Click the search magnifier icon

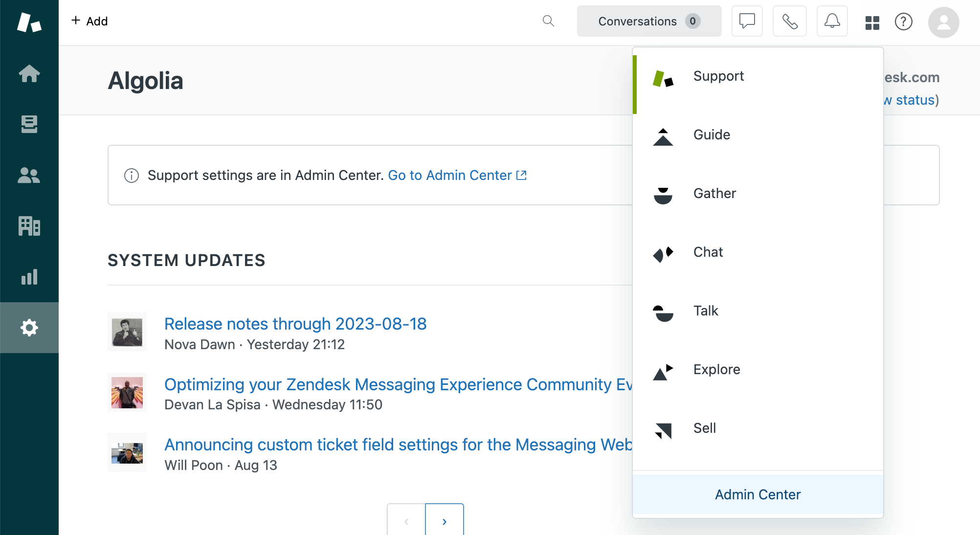point(549,22)
